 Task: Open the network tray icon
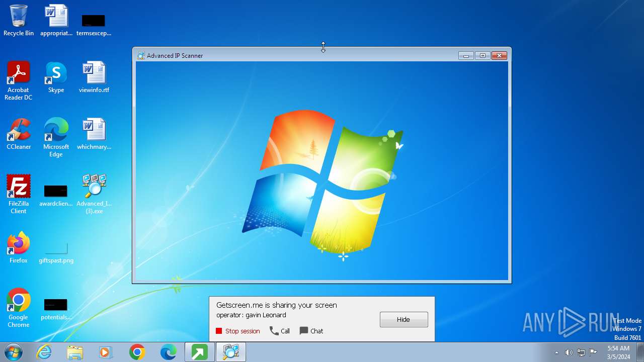coord(581,352)
